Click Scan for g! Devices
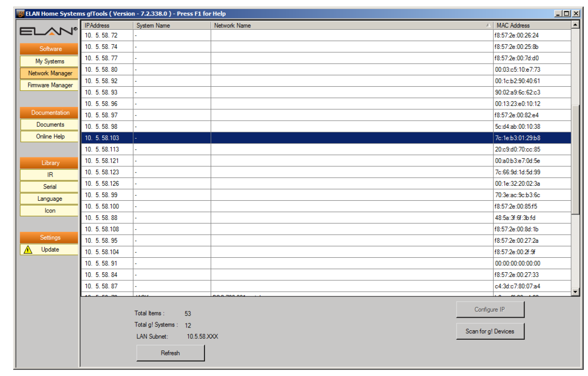Viewport: 588px width, 376px height. (490, 331)
